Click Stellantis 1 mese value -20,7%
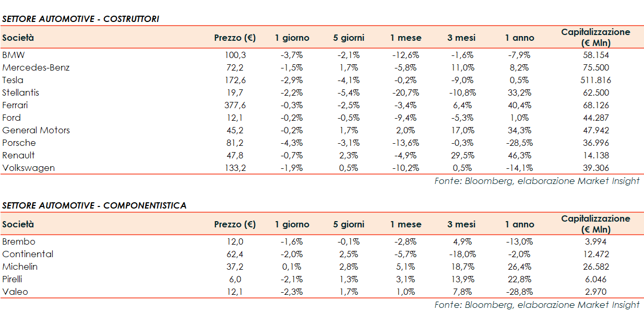The width and height of the screenshot is (644, 311). point(405,93)
